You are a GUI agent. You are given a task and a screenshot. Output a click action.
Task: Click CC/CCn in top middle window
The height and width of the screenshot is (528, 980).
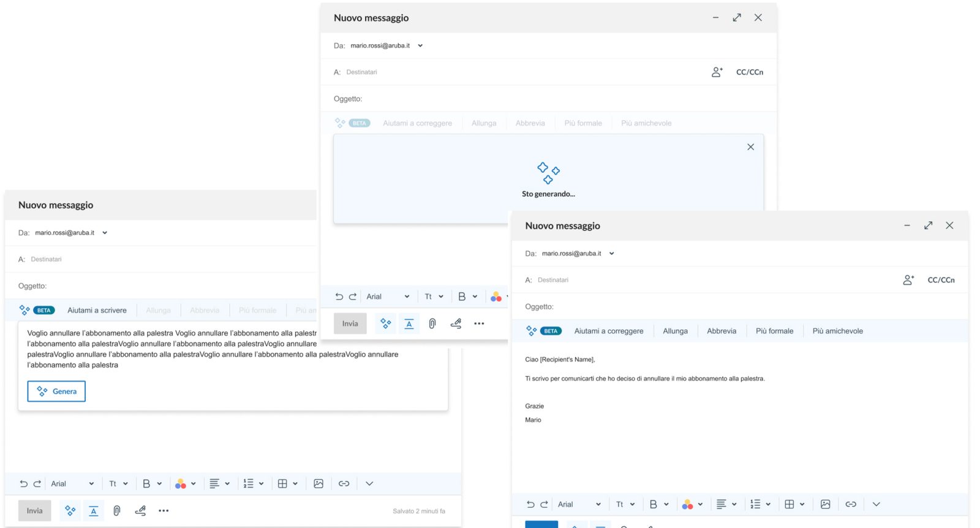(x=750, y=72)
